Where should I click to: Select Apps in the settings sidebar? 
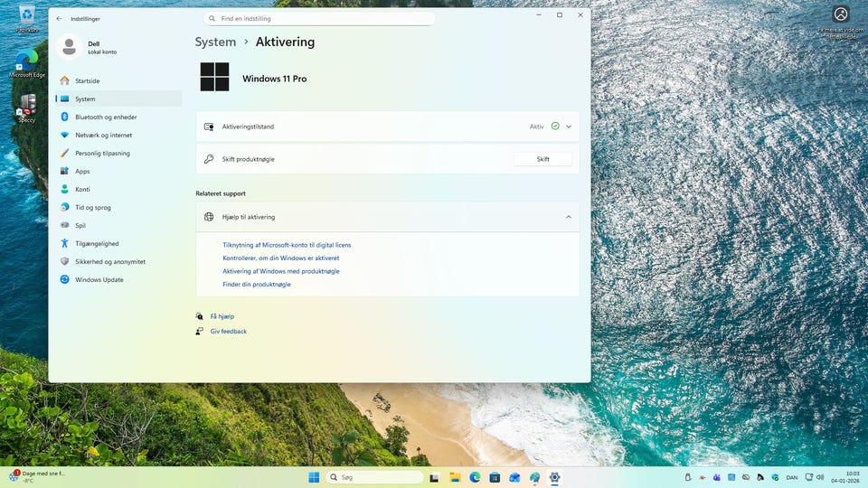click(x=82, y=171)
